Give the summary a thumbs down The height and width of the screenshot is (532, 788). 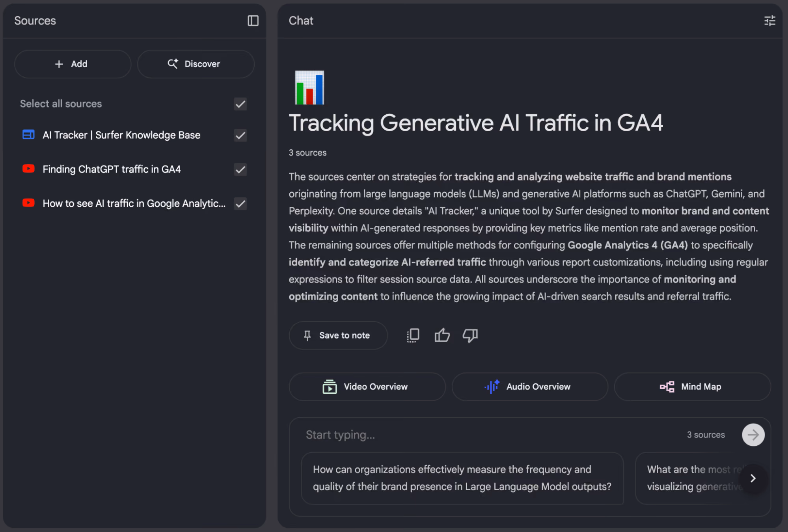470,335
